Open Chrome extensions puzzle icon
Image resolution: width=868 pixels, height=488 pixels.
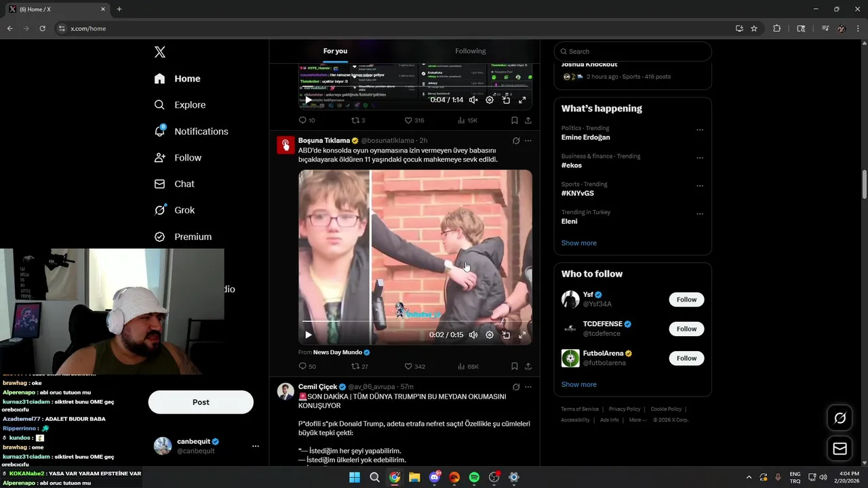coord(777,28)
